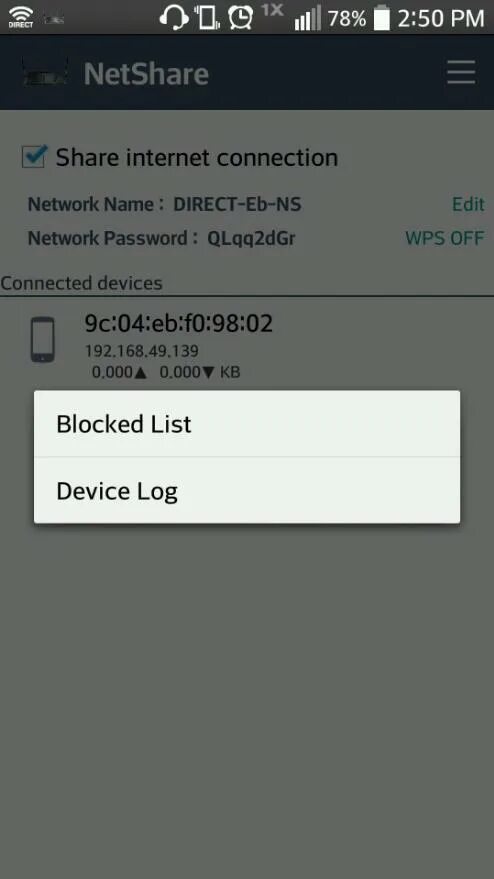Toggle WPS OFF setting
This screenshot has height=879, width=494.
[444, 238]
